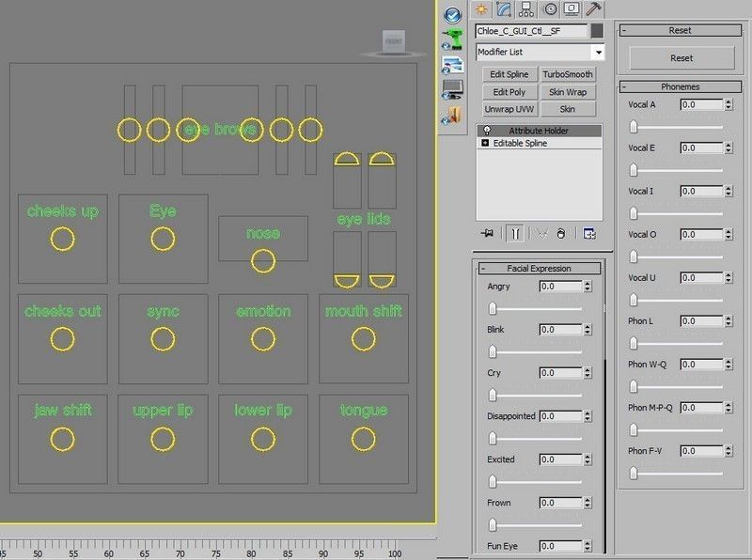Viewport: 752px width, 560px height.
Task: Click the door icon in side strip
Action: [451, 116]
